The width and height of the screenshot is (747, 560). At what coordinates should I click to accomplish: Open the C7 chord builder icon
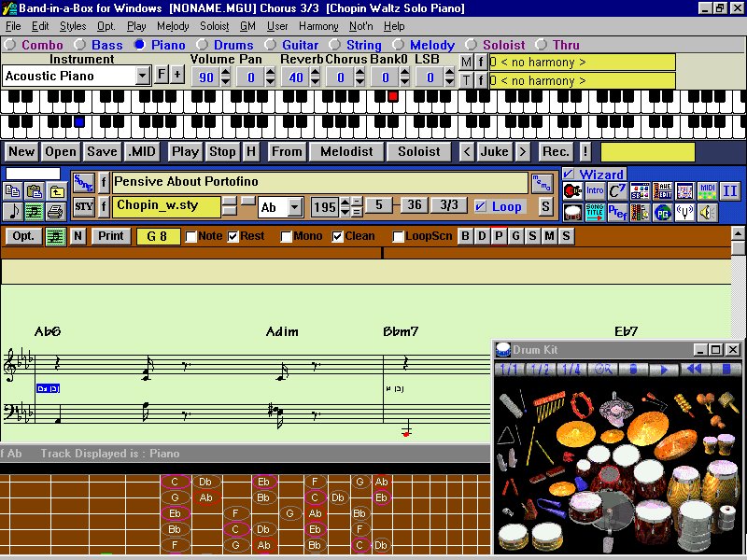pos(617,191)
